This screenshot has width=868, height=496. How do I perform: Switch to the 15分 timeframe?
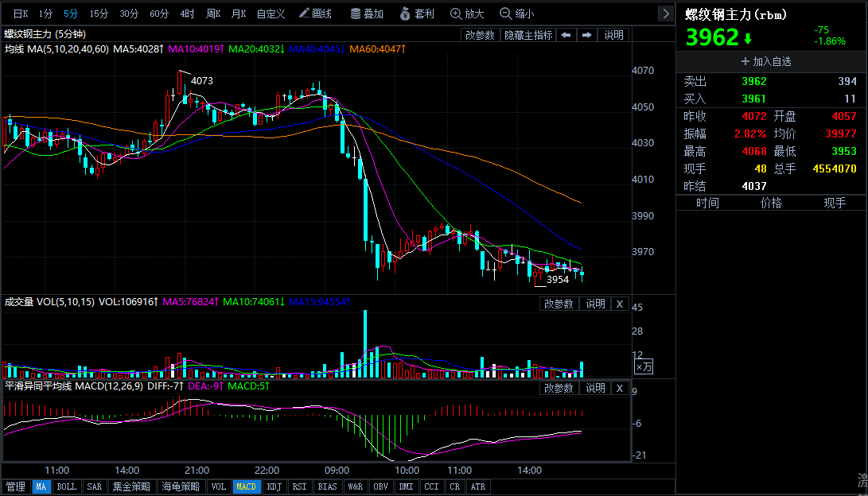[99, 14]
